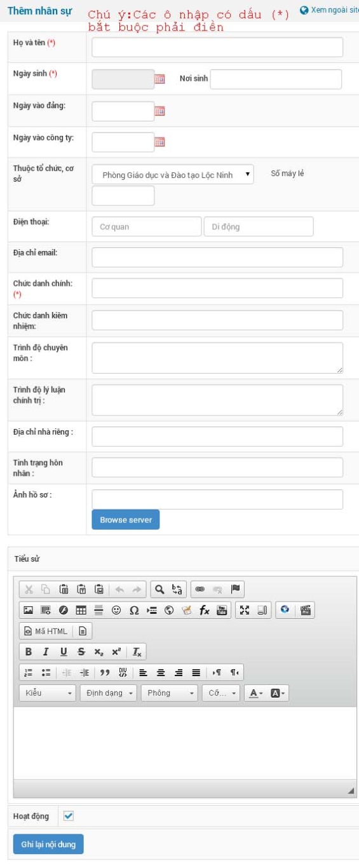Open the Định dạng format dropdown
Image resolution: width=359 pixels, height=868 pixels.
[108, 693]
